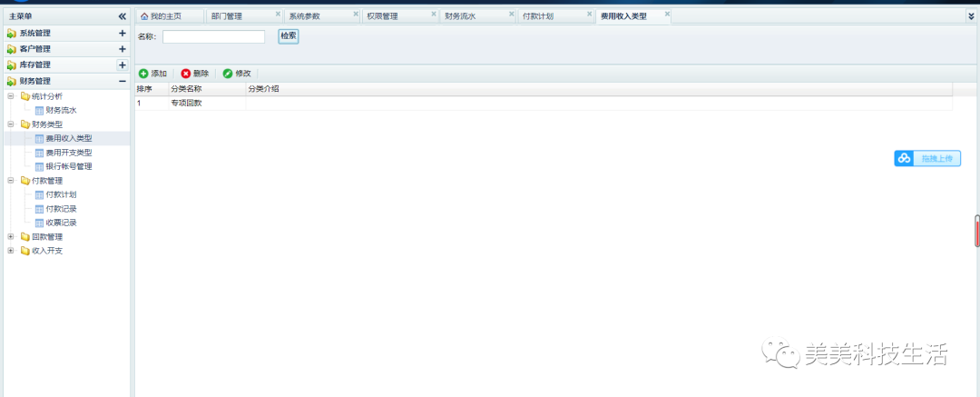Click the 删除 toolbar button

[x=195, y=74]
